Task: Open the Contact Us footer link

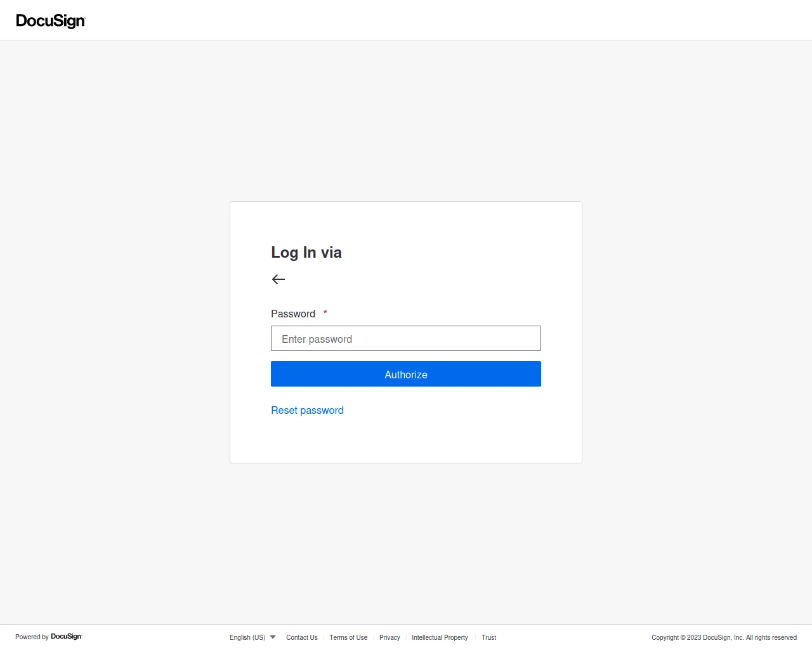Action: tap(301, 637)
